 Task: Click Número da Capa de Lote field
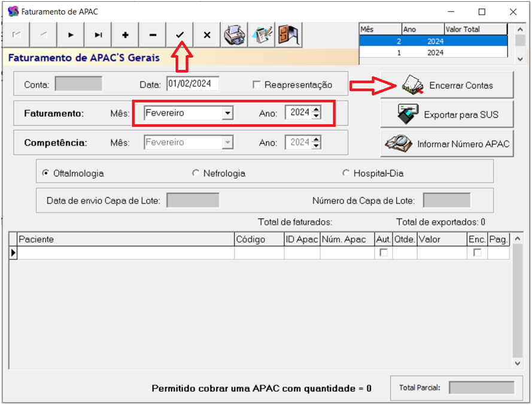point(446,200)
